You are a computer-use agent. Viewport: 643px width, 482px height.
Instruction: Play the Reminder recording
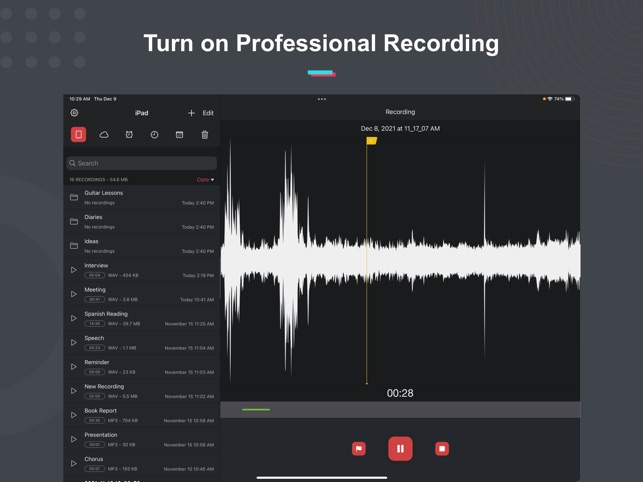pos(74,367)
